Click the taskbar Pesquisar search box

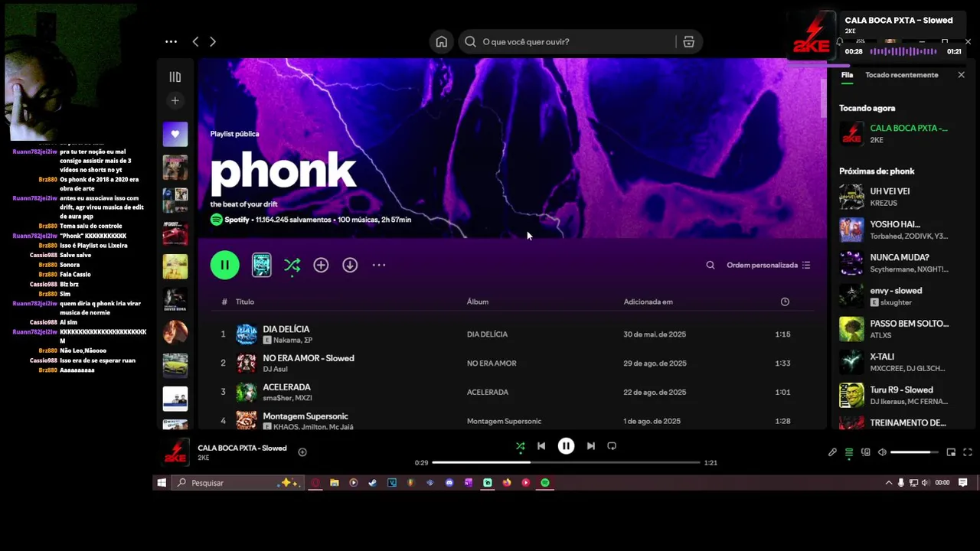(237, 483)
